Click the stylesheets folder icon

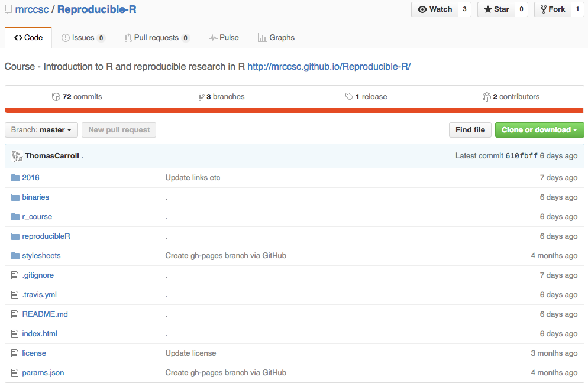15,256
